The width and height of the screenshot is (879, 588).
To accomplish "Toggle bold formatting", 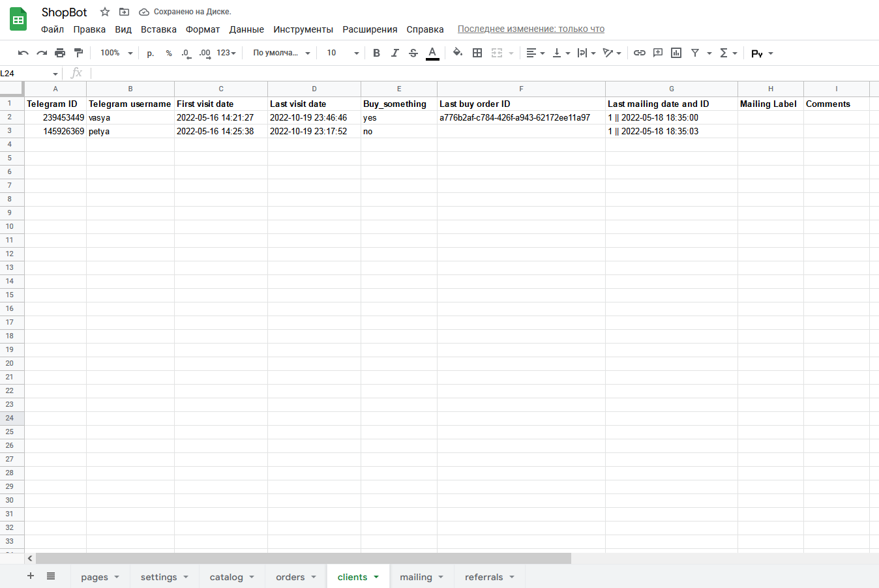I will tap(376, 53).
